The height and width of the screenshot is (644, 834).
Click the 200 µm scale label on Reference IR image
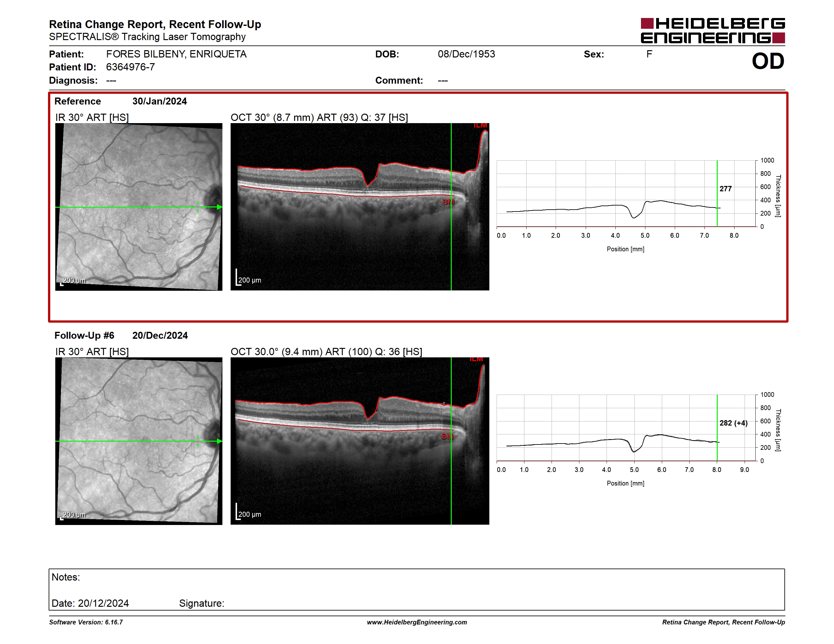click(x=74, y=281)
